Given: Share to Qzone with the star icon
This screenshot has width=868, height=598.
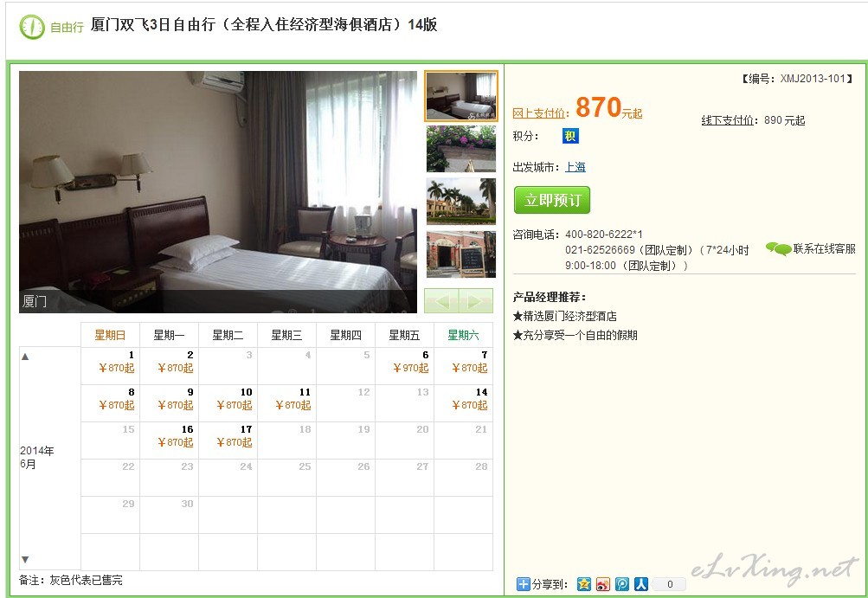Looking at the screenshot, I should pos(583,583).
